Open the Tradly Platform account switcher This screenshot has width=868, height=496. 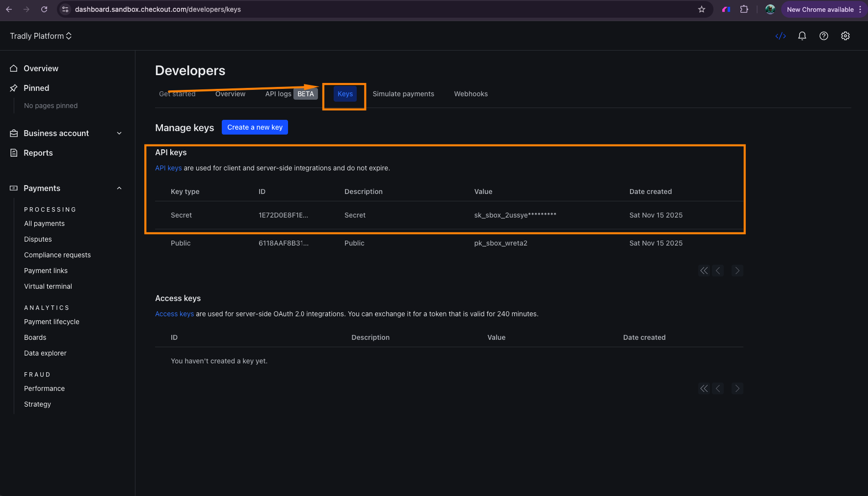click(x=41, y=36)
